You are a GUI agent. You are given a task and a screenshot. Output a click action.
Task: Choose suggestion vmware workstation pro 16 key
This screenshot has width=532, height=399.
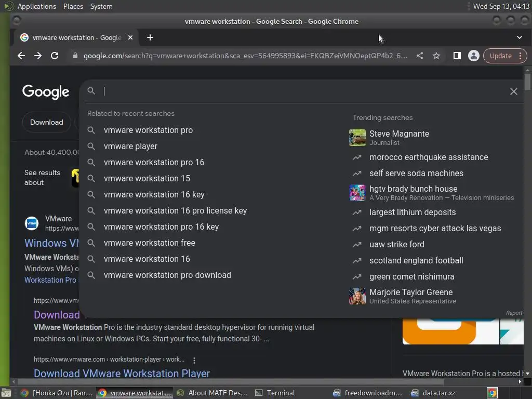161,227
